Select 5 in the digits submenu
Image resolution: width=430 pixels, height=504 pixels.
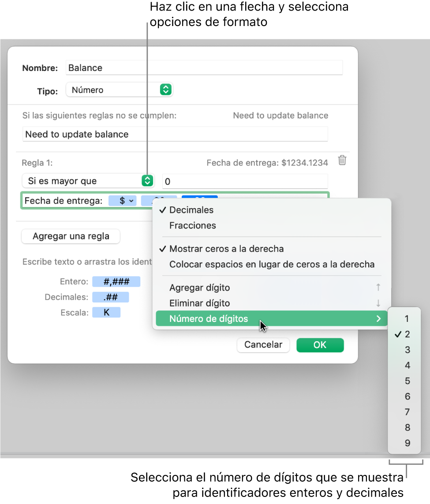tap(404, 381)
